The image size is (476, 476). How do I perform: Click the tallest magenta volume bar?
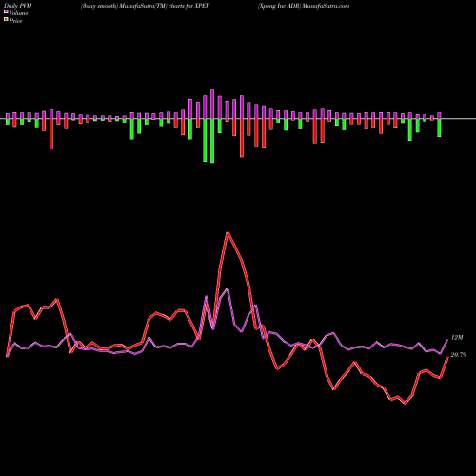coord(212,105)
